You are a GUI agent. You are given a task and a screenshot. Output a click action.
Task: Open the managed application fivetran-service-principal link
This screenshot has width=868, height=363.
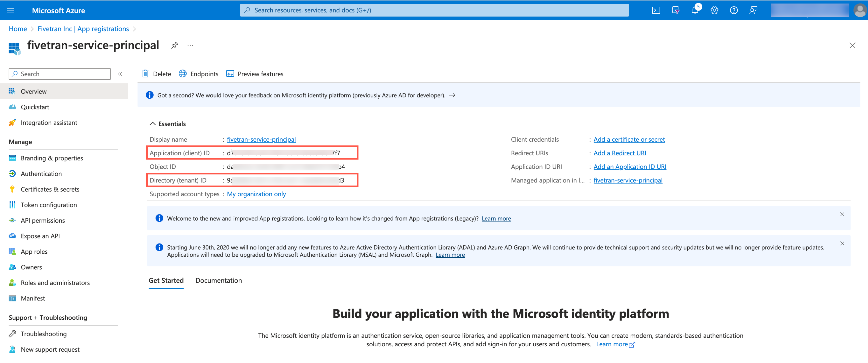coord(628,180)
